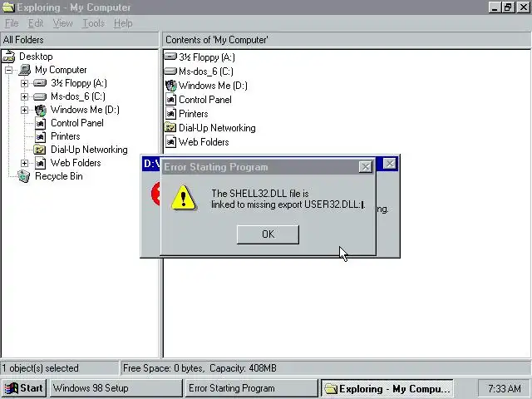Screen dimensions: 532x399
Task: Expand Web Folders in folder tree
Action: click(24, 163)
